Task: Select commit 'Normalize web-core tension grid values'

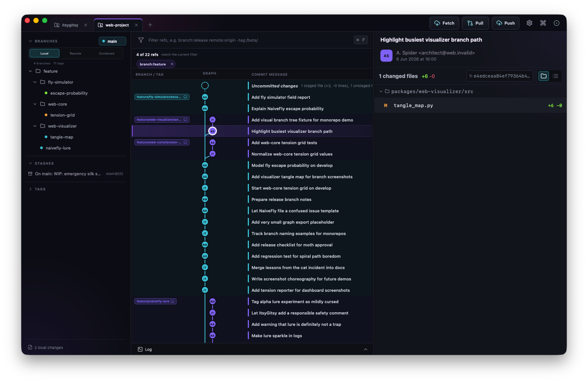Action: (252, 154)
